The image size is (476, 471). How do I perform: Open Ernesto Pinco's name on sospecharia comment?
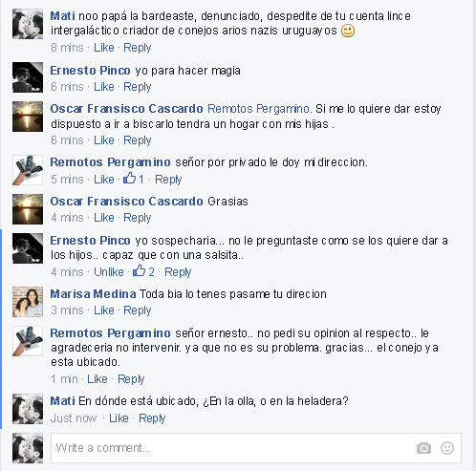point(90,241)
